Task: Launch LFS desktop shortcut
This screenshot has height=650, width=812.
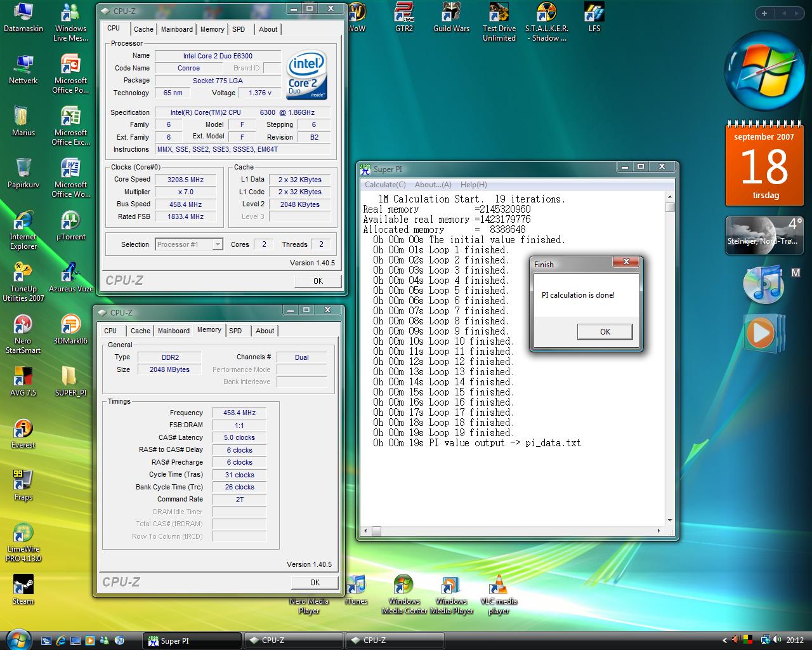Action: [x=594, y=18]
